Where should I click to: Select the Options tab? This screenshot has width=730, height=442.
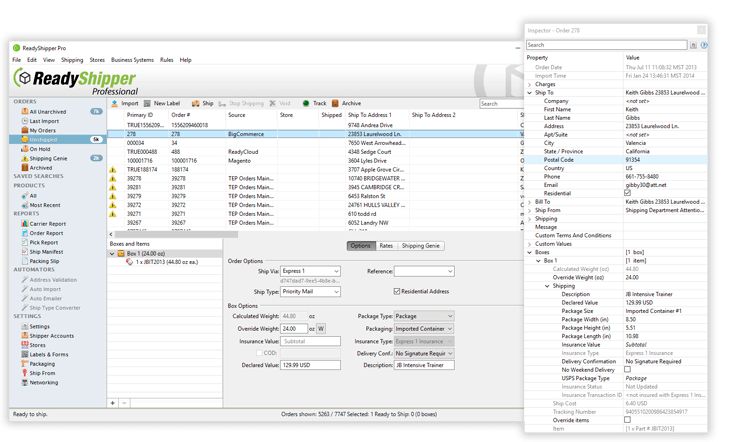pyautogui.click(x=361, y=246)
